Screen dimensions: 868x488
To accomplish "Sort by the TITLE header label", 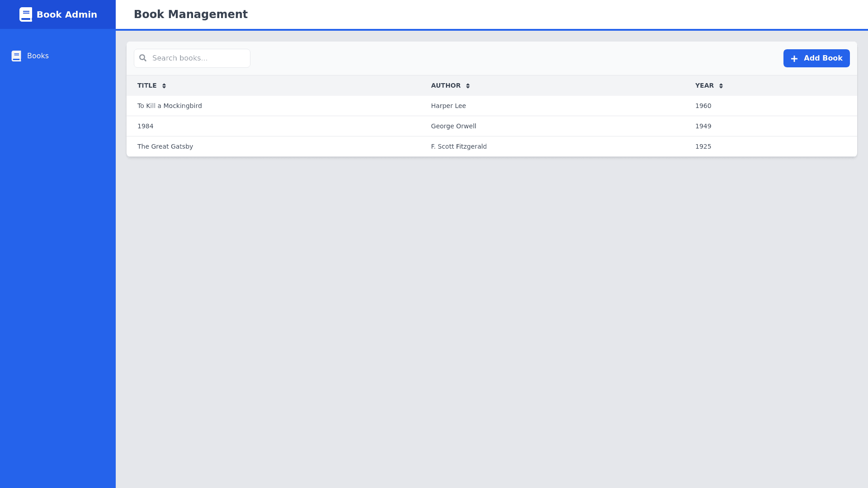I will [x=147, y=85].
